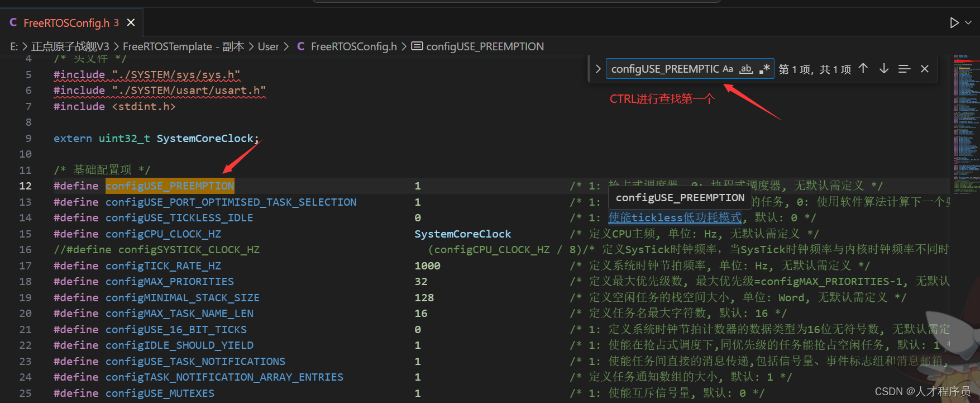Open breadcrumb folder 正点原子战舰V3
The image size is (980, 403).
[x=70, y=46]
